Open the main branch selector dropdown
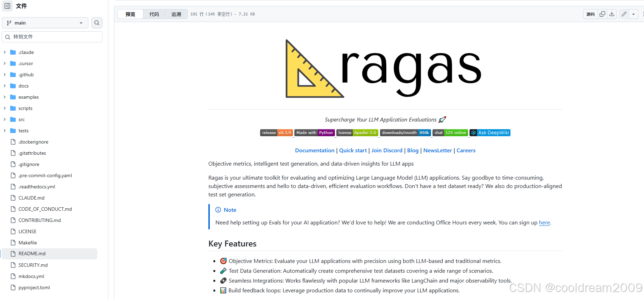This screenshot has height=299, width=644. (x=45, y=23)
